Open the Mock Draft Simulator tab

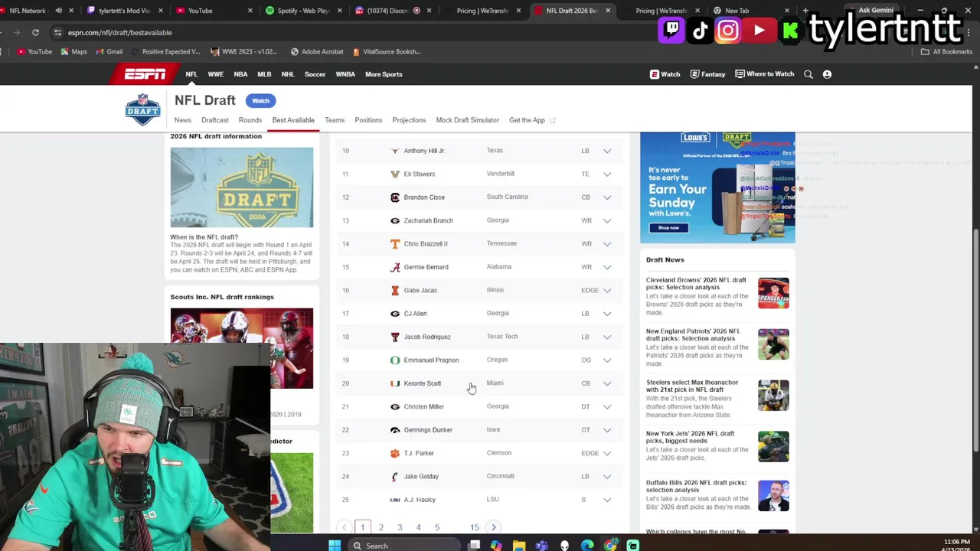(x=467, y=120)
